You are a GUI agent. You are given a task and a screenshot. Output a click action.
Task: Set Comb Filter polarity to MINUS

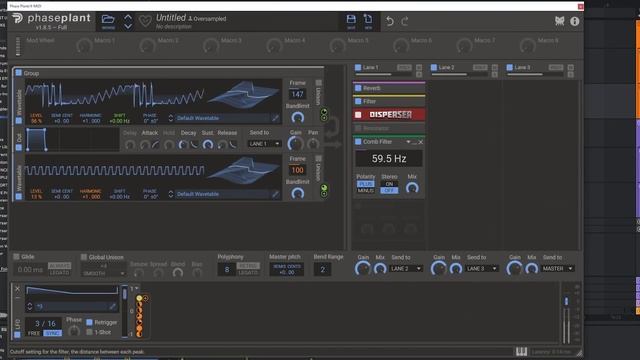pyautogui.click(x=365, y=191)
